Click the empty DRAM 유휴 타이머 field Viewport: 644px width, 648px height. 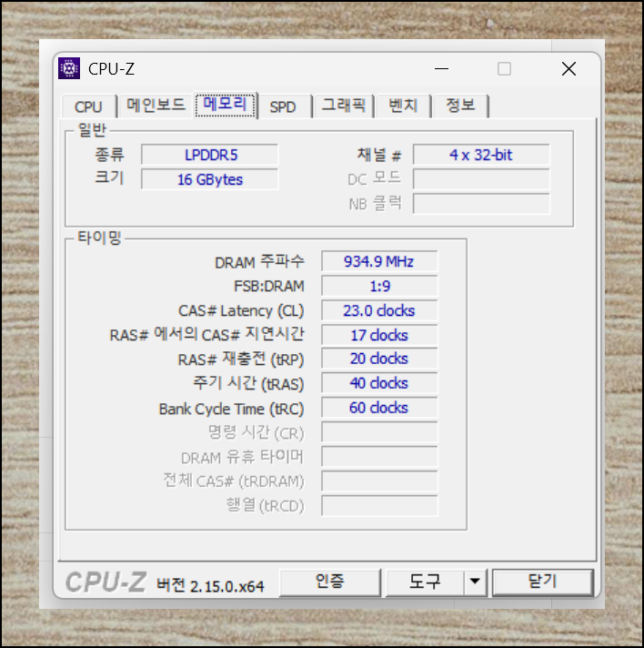(379, 457)
